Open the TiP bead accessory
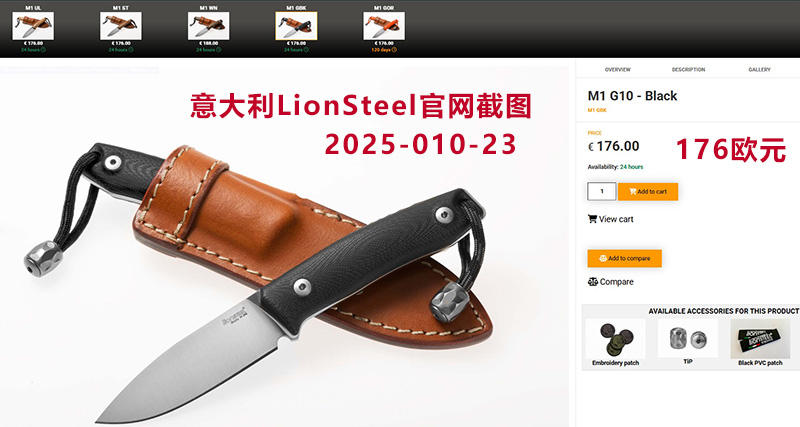The width and height of the screenshot is (800, 427). tap(688, 342)
